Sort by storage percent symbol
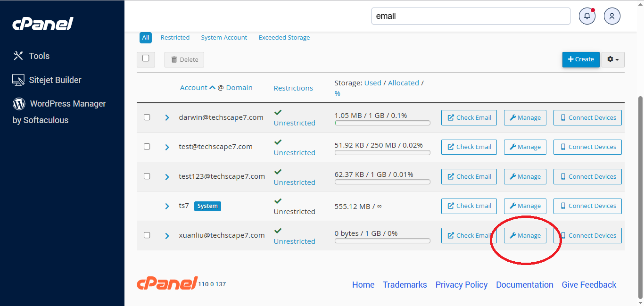Image resolution: width=644 pixels, height=307 pixels. [x=337, y=93]
